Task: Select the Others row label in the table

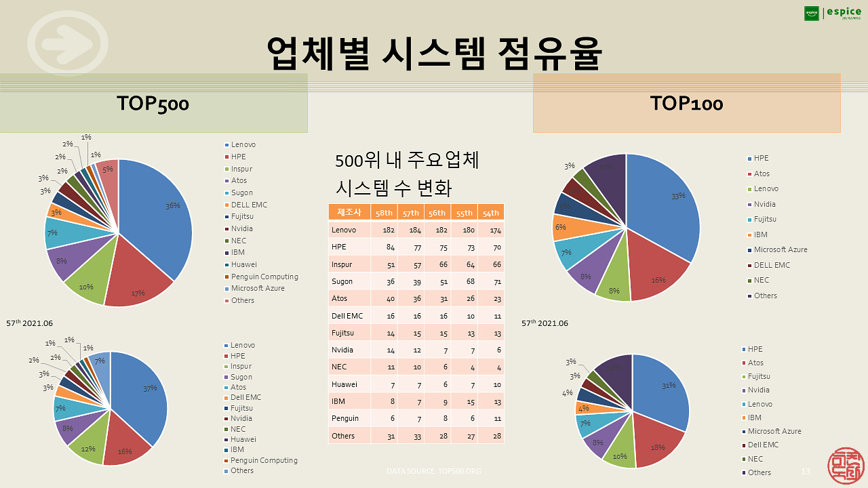Action: coord(342,435)
